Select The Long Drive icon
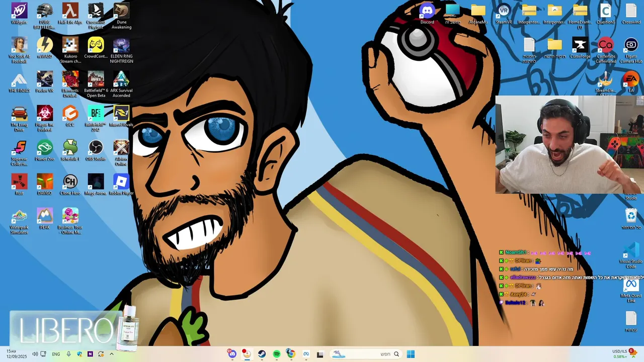This screenshot has width=644, height=362. [19, 118]
